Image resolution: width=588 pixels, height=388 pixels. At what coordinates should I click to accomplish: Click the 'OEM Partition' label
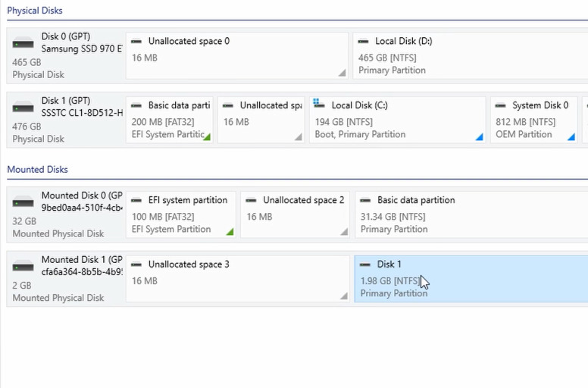tap(524, 134)
